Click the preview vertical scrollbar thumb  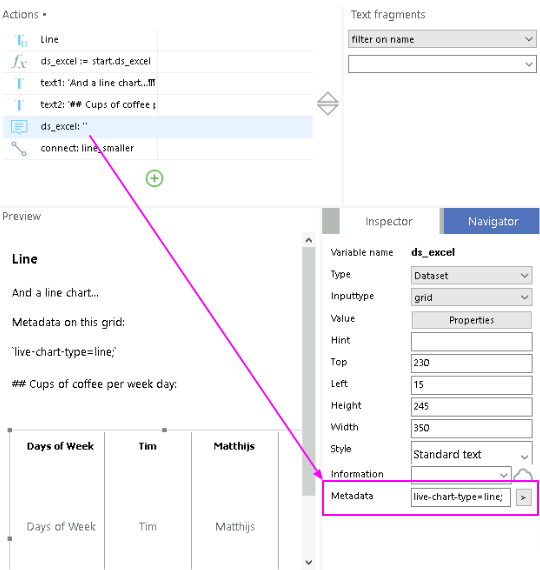tap(309, 371)
